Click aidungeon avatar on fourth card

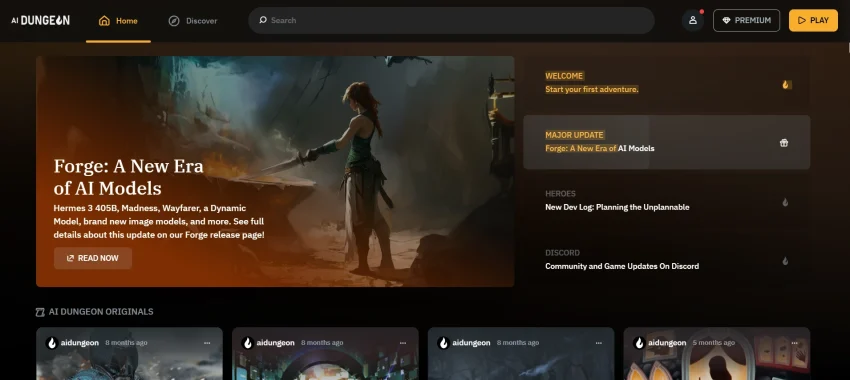[x=639, y=343]
